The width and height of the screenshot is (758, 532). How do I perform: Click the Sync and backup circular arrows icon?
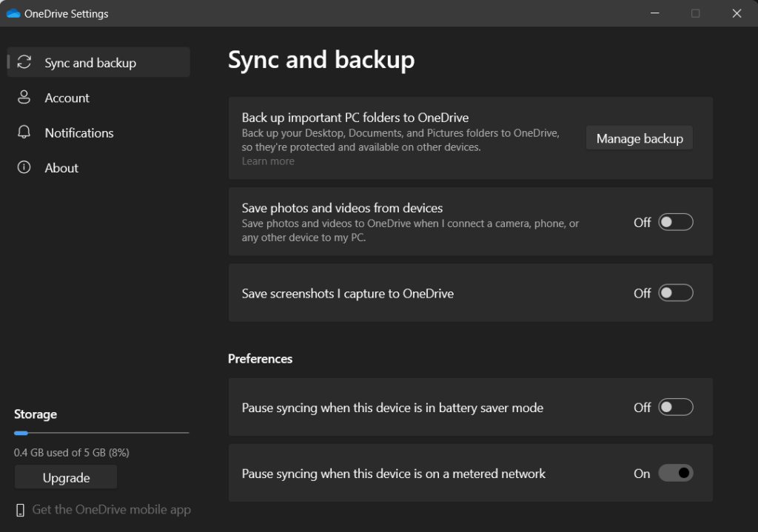pos(24,62)
